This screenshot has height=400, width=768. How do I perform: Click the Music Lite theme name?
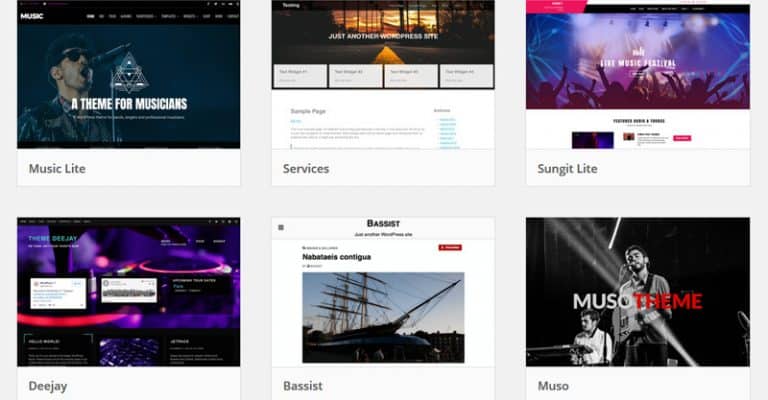57,168
